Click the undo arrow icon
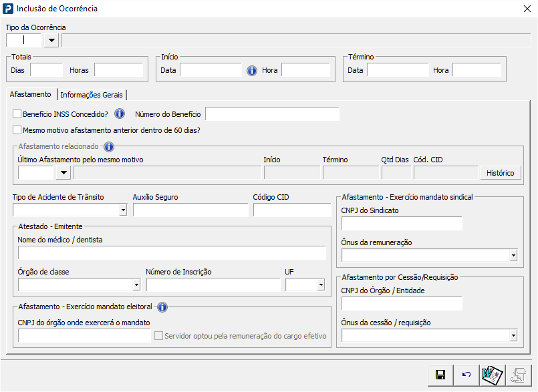The image size is (538, 392). (x=466, y=375)
